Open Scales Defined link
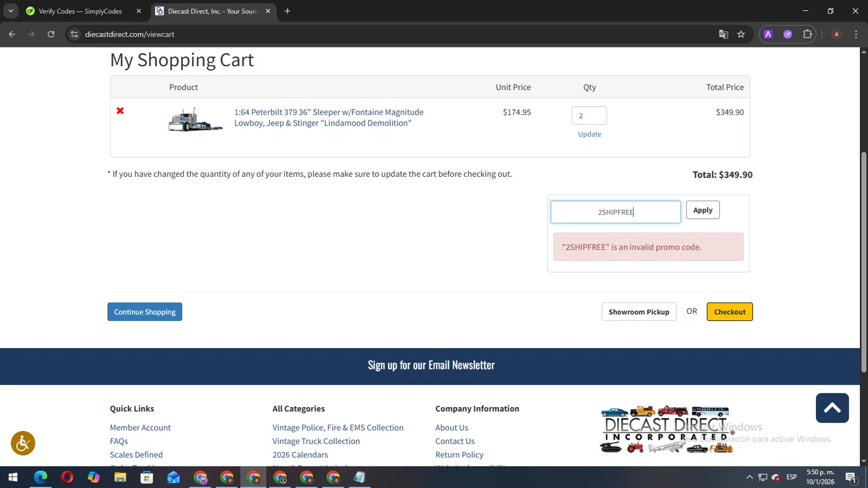The width and height of the screenshot is (868, 488). (x=137, y=455)
